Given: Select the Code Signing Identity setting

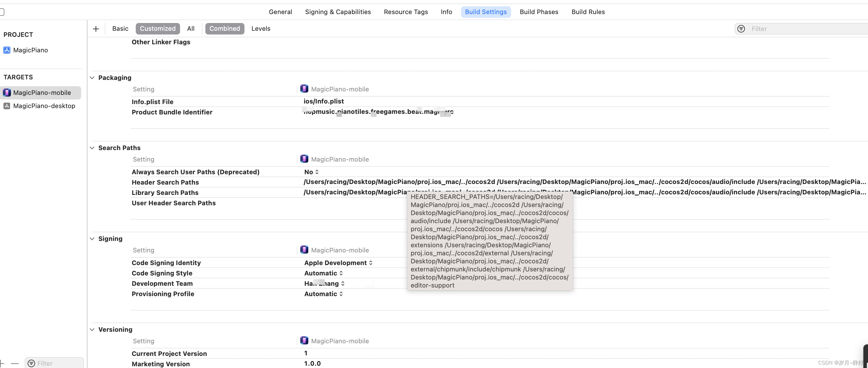Looking at the screenshot, I should pyautogui.click(x=166, y=263).
